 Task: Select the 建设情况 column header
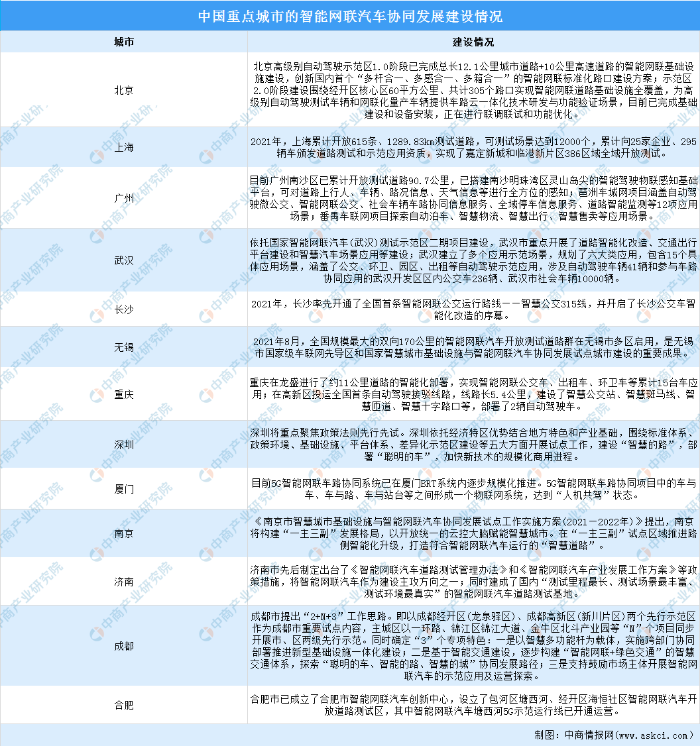pyautogui.click(x=473, y=42)
